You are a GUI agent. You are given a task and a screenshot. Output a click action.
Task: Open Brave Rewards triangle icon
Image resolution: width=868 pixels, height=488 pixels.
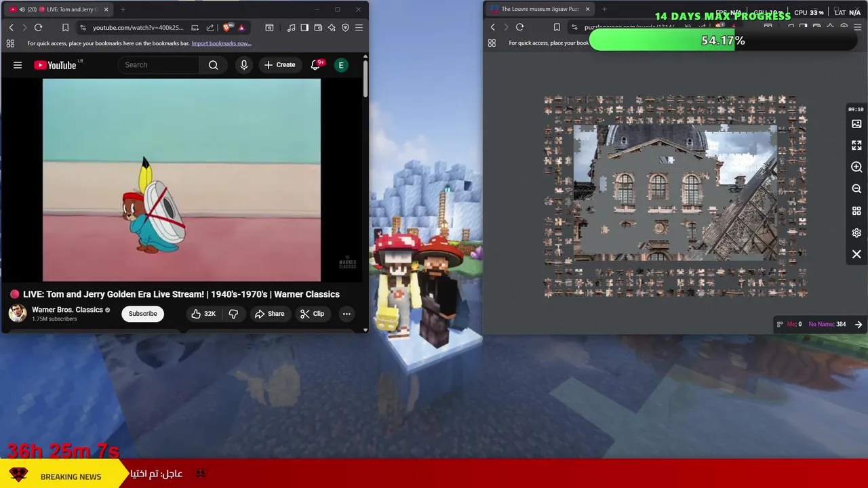241,28
